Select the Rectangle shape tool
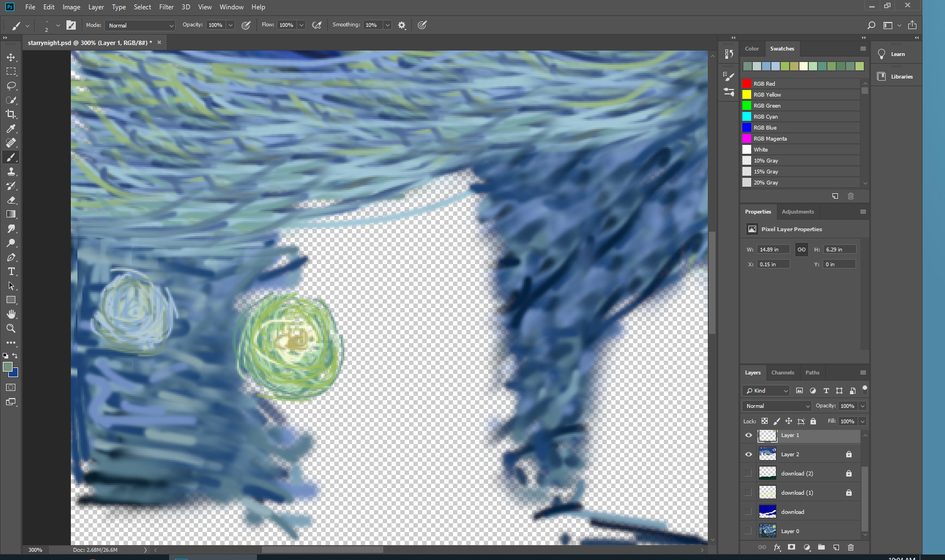The height and width of the screenshot is (560, 945). pos(11,300)
